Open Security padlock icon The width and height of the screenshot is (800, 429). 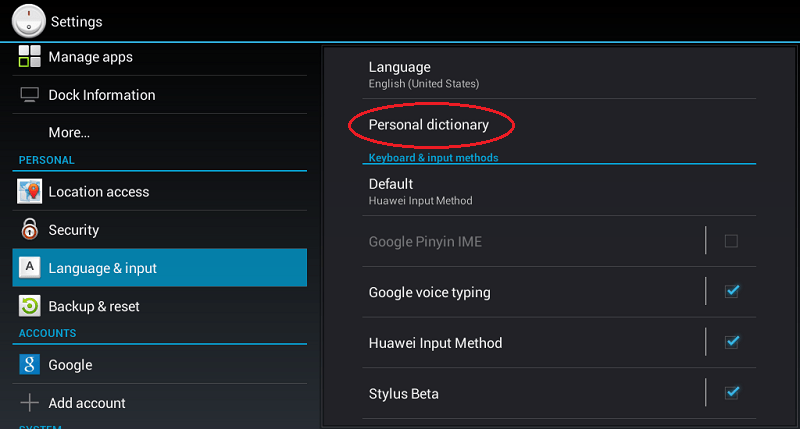(x=30, y=230)
